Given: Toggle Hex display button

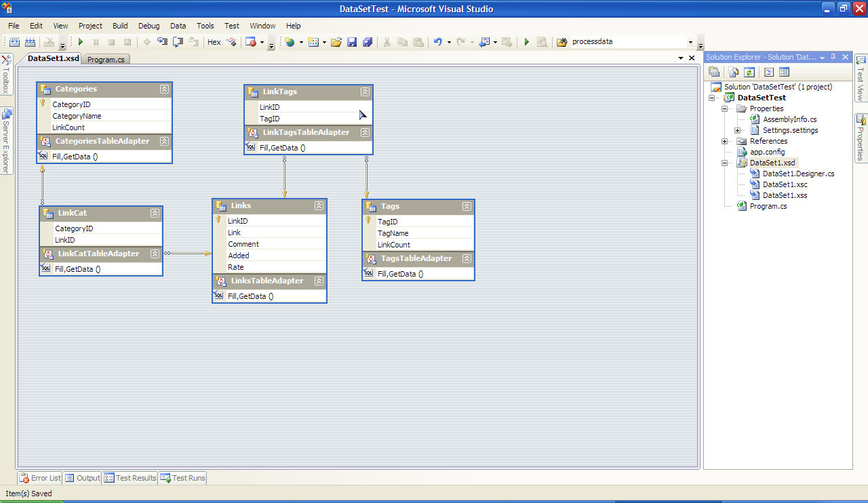Looking at the screenshot, I should [214, 42].
